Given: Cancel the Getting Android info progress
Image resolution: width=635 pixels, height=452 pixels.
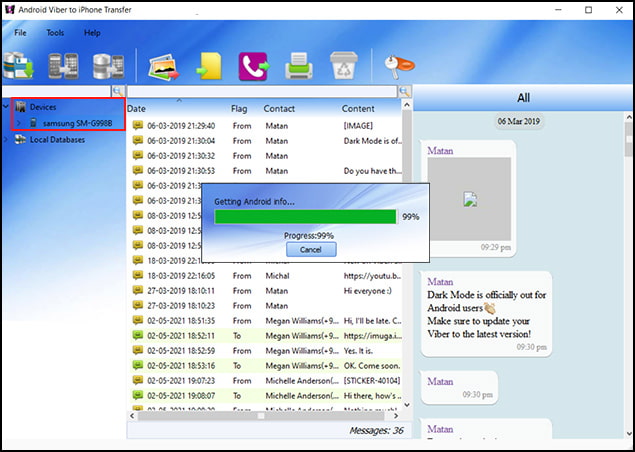Looking at the screenshot, I should [x=310, y=249].
